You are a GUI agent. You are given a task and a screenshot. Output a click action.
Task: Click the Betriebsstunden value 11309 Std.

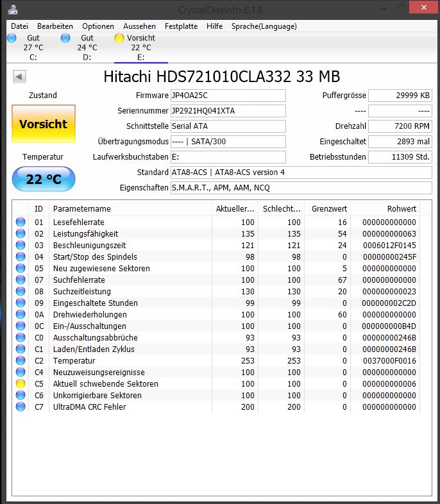(400, 157)
